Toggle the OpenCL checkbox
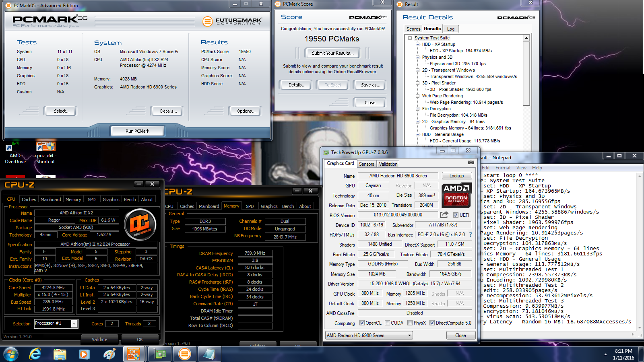 tap(362, 323)
